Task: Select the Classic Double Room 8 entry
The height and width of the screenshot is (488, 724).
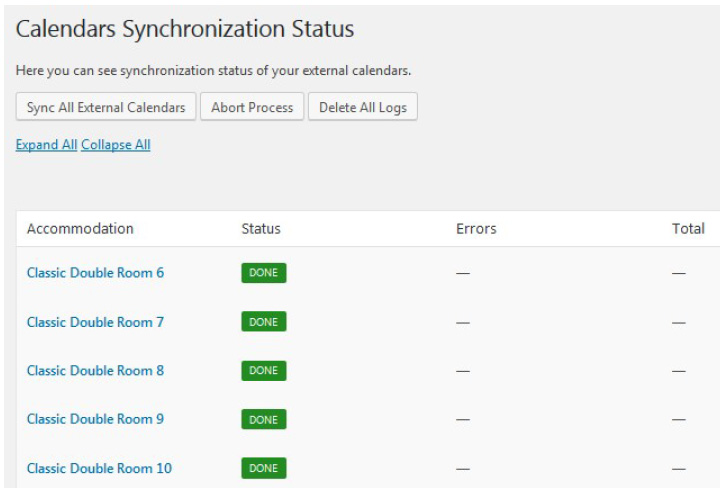Action: click(95, 371)
